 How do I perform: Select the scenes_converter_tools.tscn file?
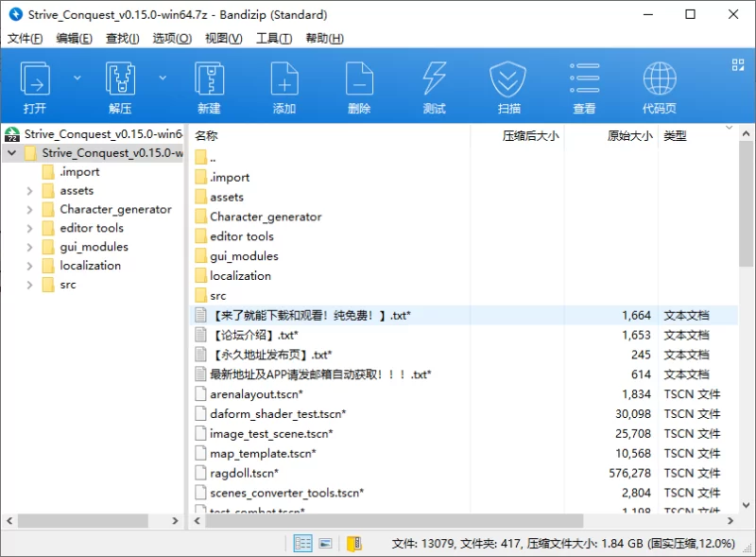click(279, 493)
